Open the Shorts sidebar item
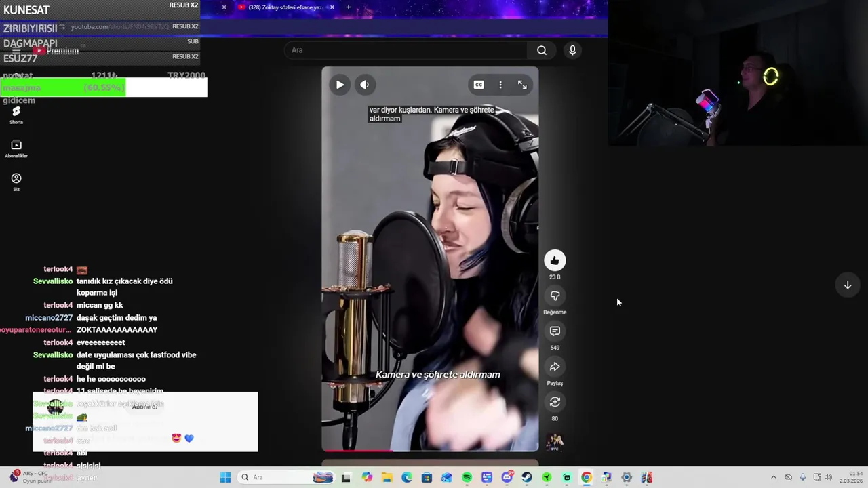Screen dimensions: 868x488 [x=16, y=115]
